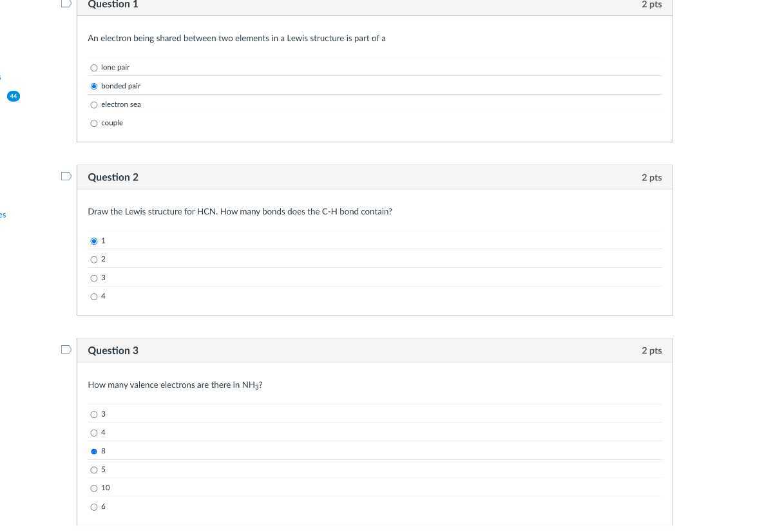Choose 4 for NH3 valence electrons
773x532 pixels.
coord(94,433)
